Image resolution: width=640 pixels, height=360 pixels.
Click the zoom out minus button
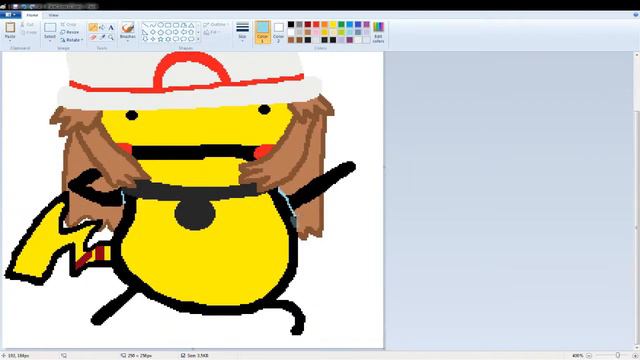click(x=589, y=356)
